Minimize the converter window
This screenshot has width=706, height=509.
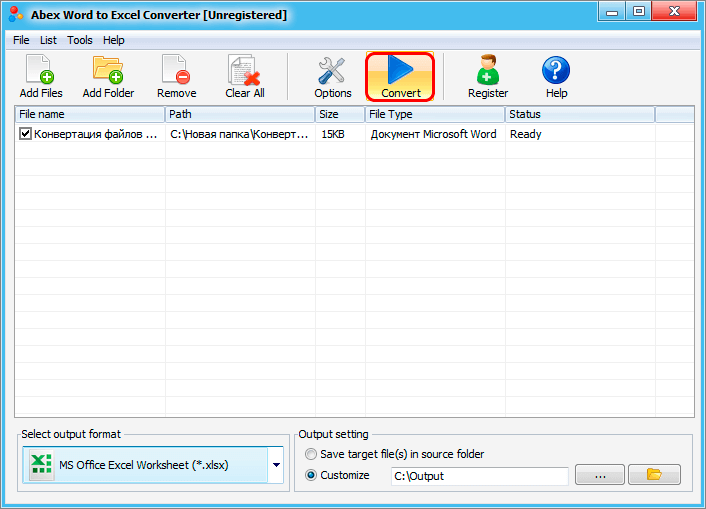coord(611,12)
